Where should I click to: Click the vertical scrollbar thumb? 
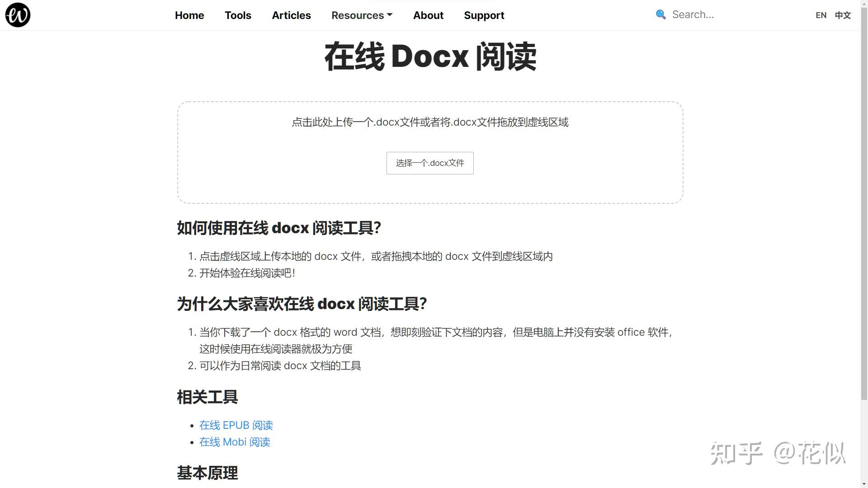coord(864,203)
